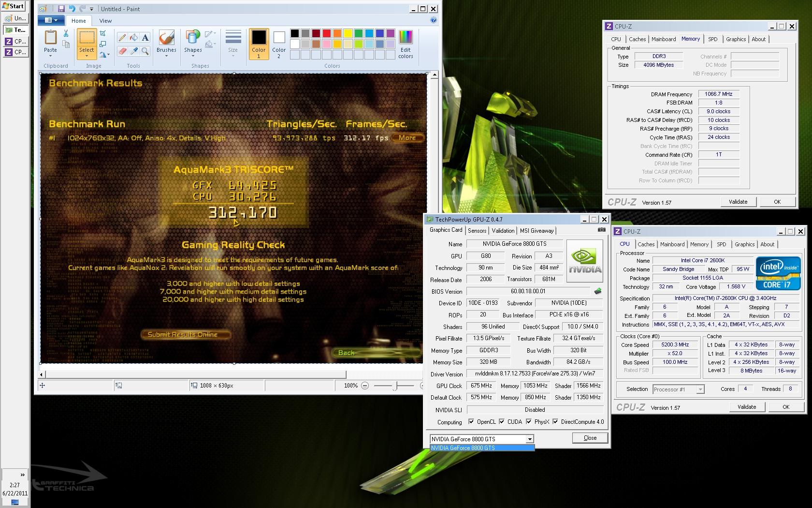812x508 pixels.
Task: Click OK in the CPU-Z memory window
Action: click(x=777, y=202)
